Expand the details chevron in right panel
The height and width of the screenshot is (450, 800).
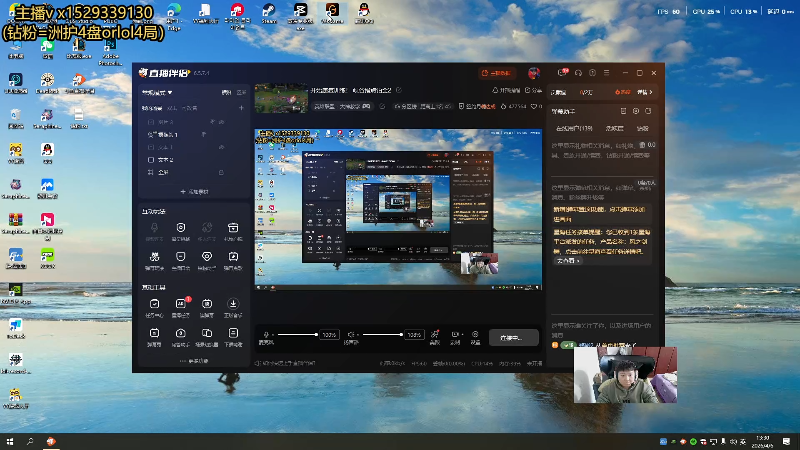point(651,92)
